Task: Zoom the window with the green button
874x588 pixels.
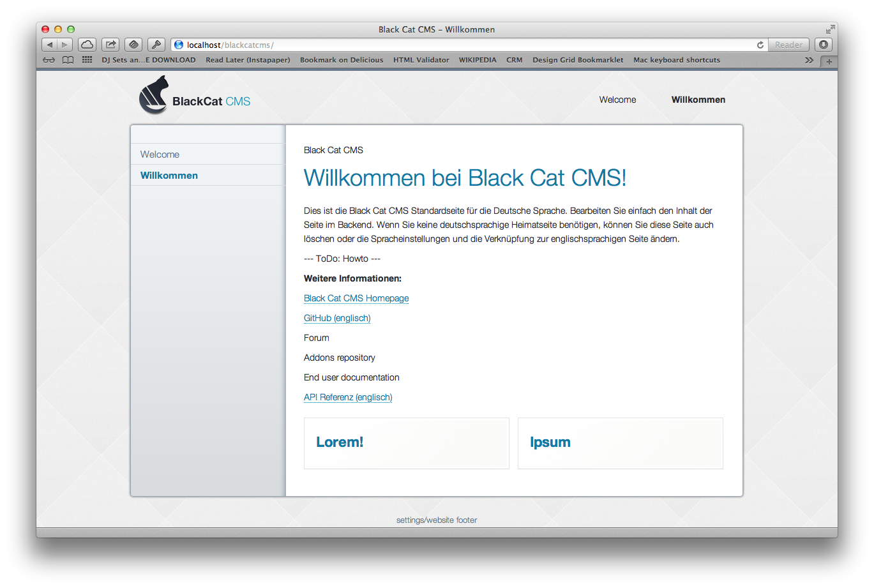Action: tap(71, 29)
